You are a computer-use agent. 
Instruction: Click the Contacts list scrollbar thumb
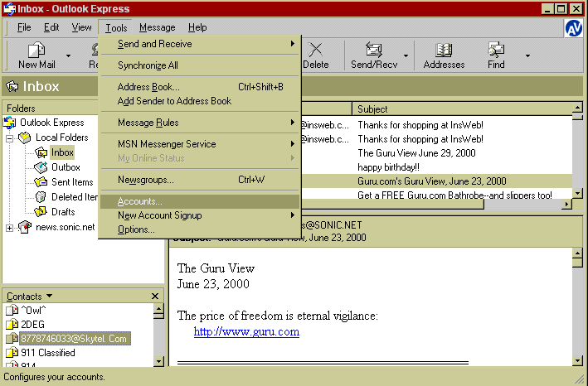point(158,316)
